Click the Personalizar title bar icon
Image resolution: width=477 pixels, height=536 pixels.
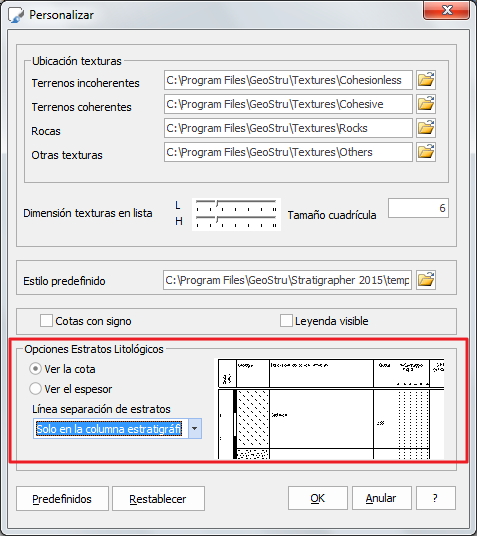[x=16, y=15]
